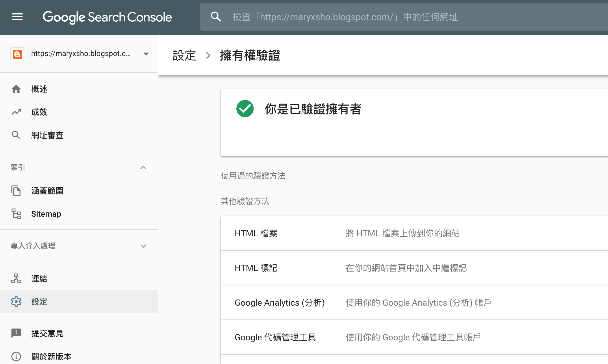Expand the HTML 檔案 verification method
Viewport: 608px width, 364px height.
click(414, 233)
